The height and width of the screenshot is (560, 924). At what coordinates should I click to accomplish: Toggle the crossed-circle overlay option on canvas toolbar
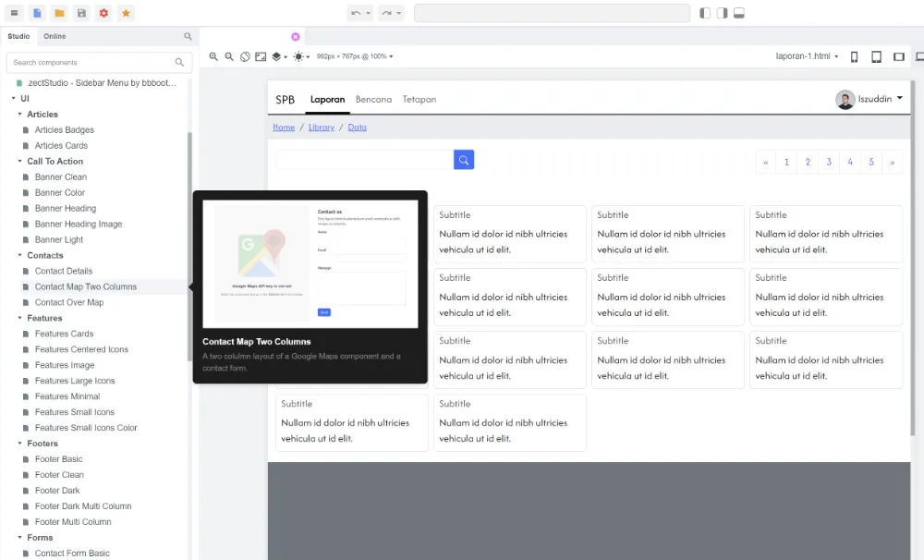click(245, 56)
